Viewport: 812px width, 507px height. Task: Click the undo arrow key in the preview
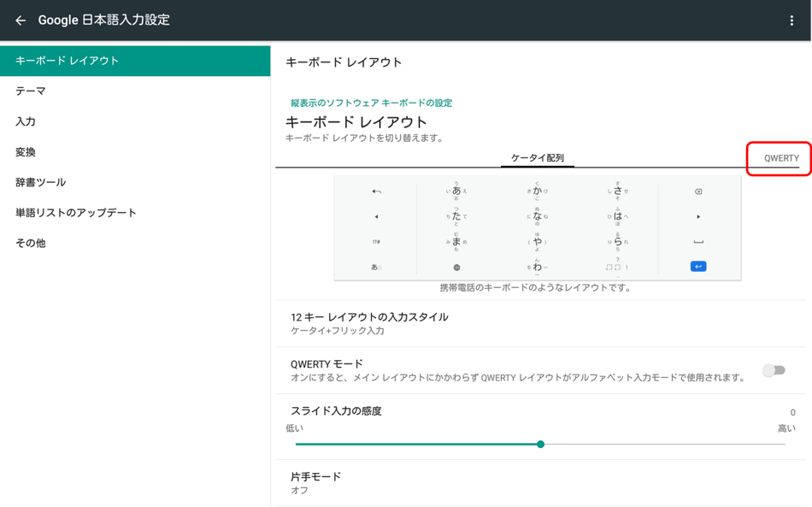pos(376,192)
